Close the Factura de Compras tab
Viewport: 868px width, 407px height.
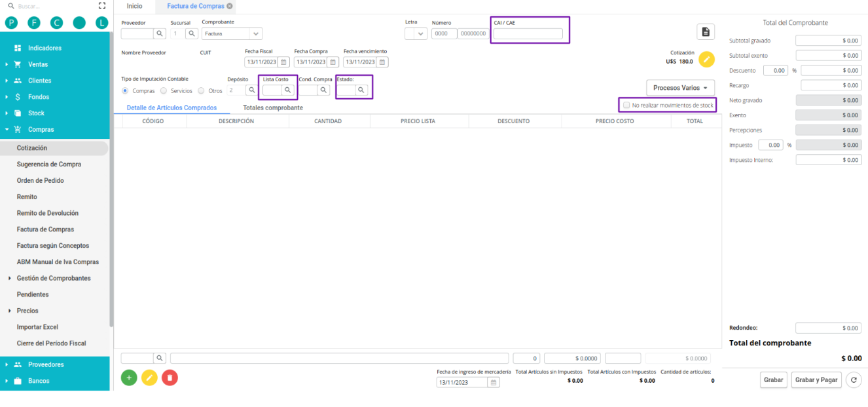point(230,6)
